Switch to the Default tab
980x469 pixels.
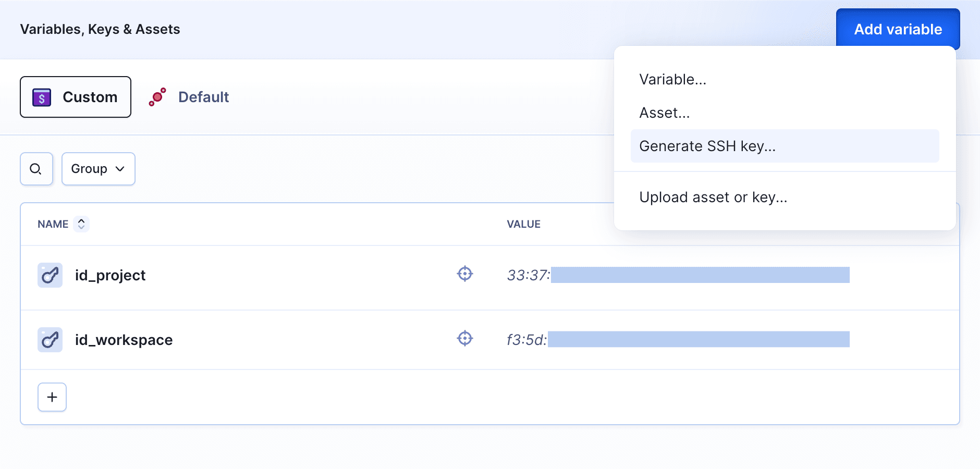(x=203, y=97)
